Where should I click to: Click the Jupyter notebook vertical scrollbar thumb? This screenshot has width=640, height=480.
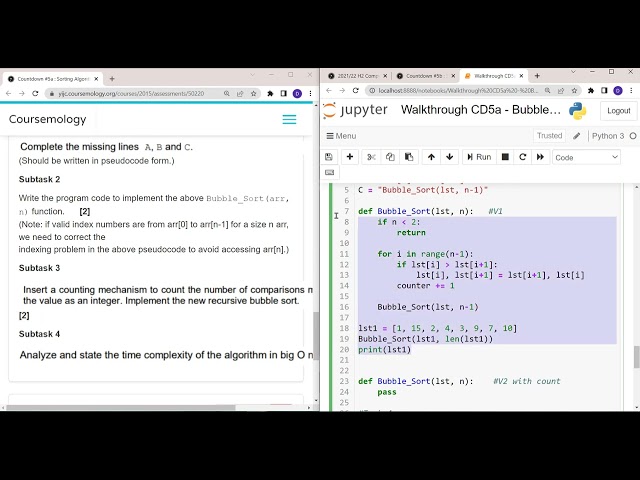coord(636,356)
